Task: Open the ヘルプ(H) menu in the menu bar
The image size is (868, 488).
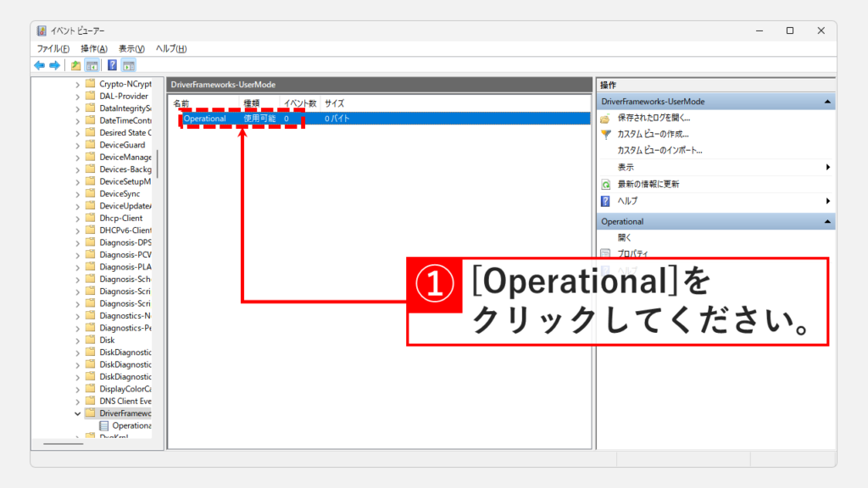Action: click(171, 48)
